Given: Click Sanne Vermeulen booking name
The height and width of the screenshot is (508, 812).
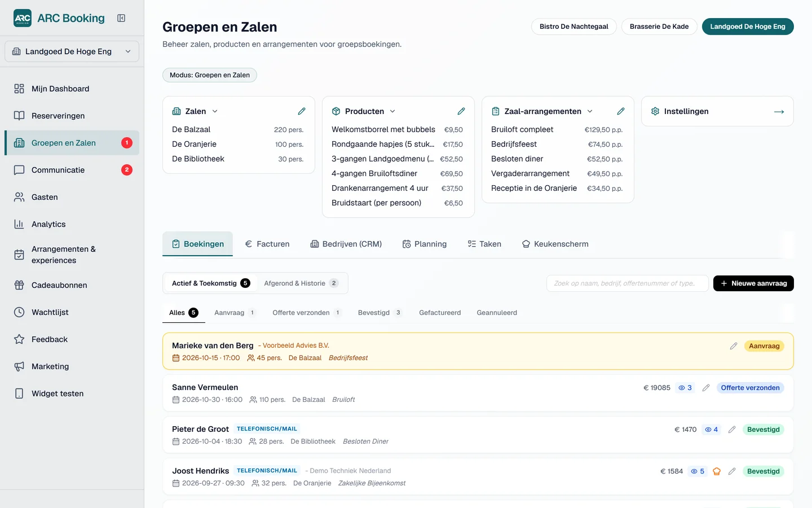Looking at the screenshot, I should point(205,387).
